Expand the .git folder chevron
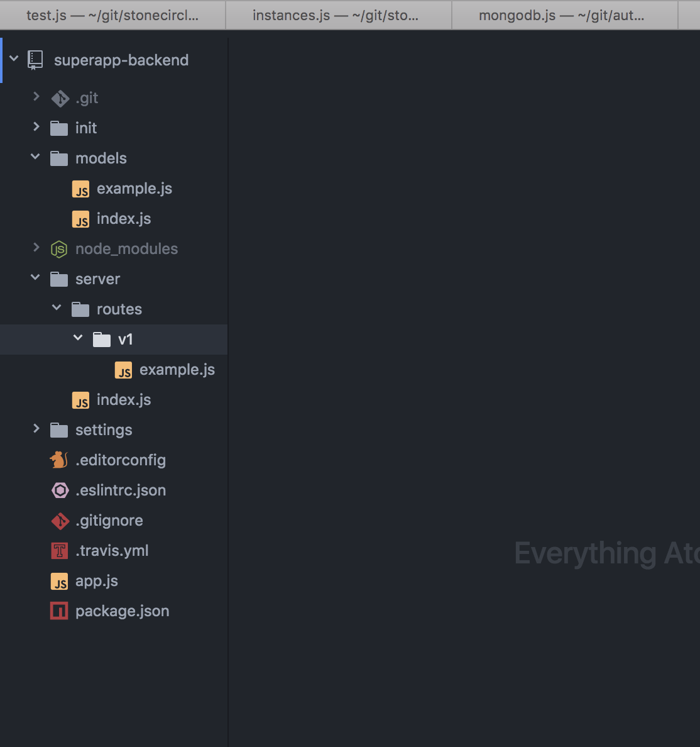 click(x=36, y=97)
